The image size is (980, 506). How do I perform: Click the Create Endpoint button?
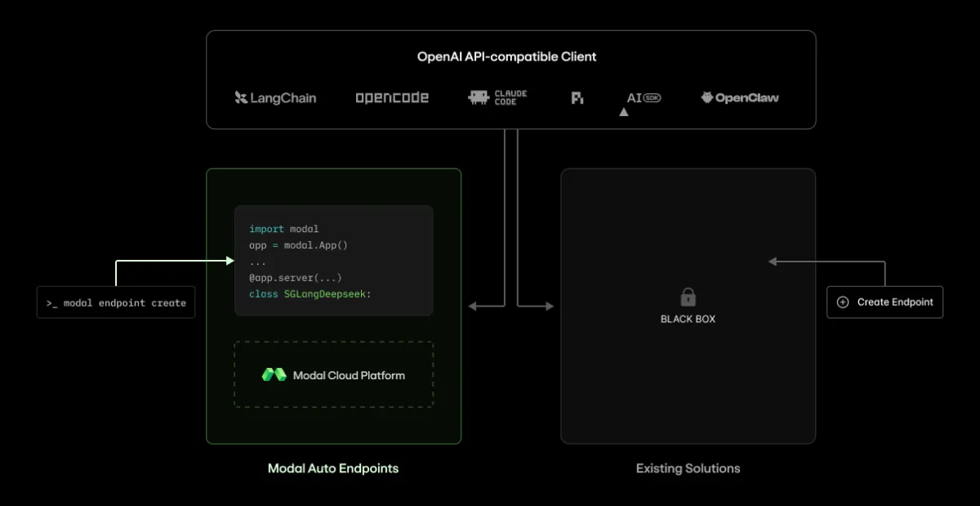(885, 302)
